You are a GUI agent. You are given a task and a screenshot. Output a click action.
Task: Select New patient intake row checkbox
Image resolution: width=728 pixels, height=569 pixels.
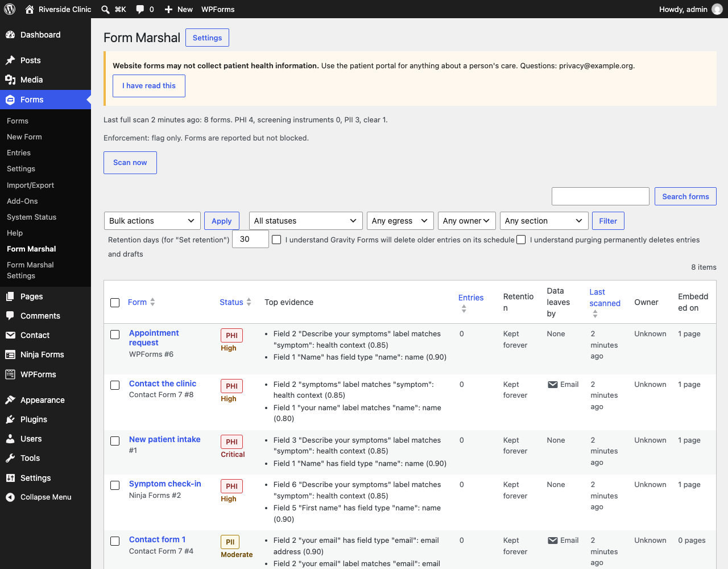115,441
